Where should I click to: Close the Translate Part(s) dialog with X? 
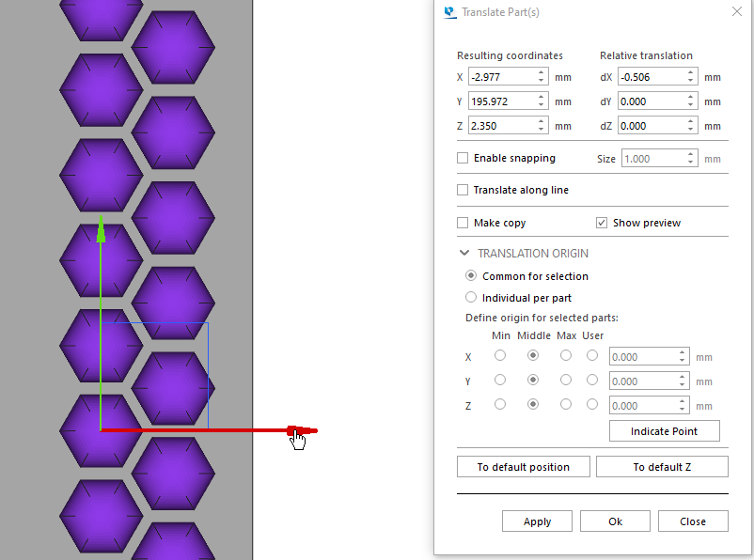736,12
